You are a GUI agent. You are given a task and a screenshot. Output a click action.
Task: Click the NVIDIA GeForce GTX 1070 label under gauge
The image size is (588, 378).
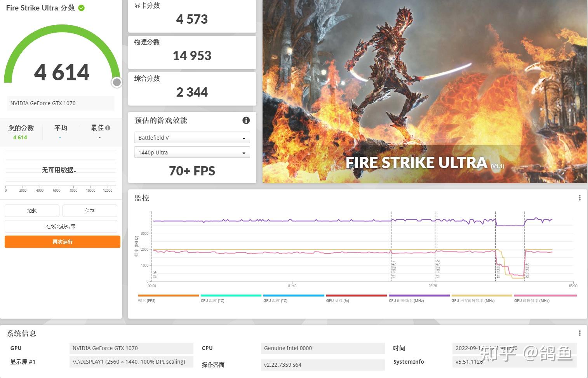[x=61, y=103]
